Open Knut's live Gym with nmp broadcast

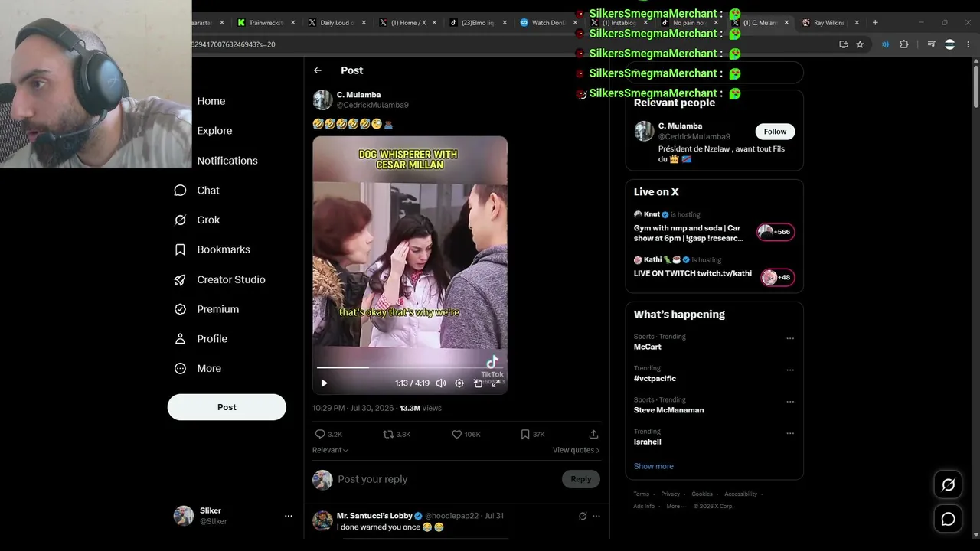[714, 227]
